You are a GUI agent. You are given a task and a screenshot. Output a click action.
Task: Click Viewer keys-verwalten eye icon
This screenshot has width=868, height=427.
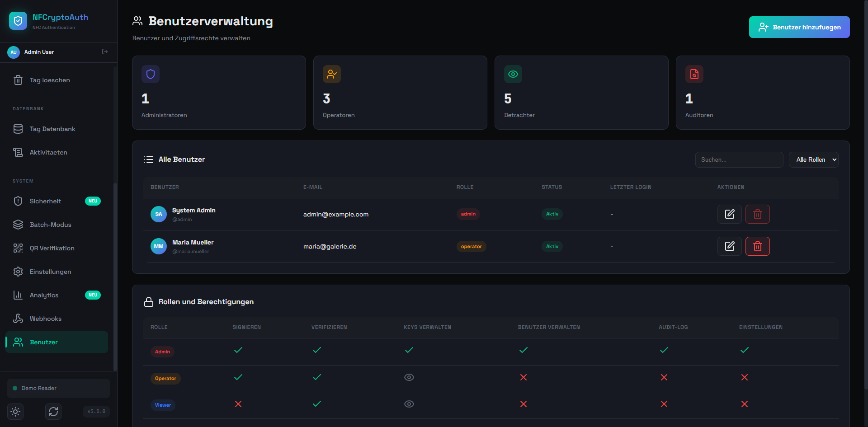coord(409,404)
